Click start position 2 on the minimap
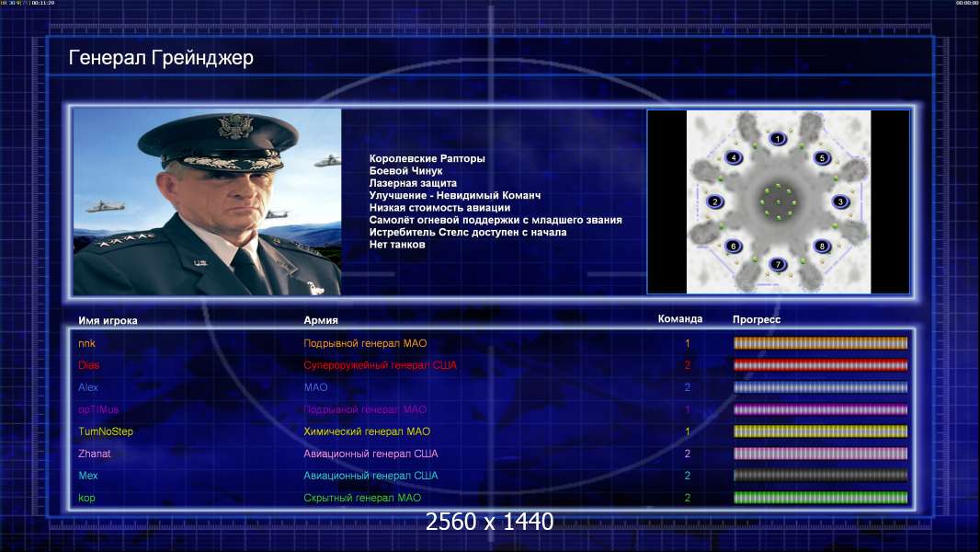Viewport: 980px width, 552px height. click(x=715, y=201)
